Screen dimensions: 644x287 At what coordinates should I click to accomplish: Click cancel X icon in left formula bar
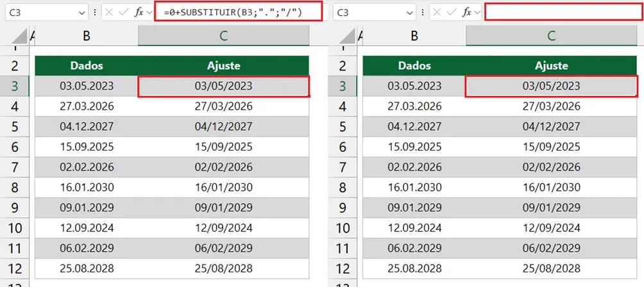click(x=109, y=12)
